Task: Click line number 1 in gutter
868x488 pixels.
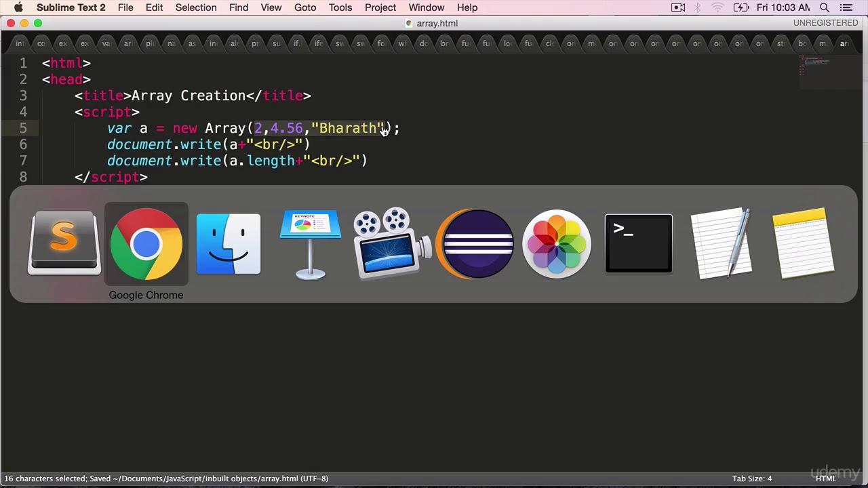Action: point(23,63)
